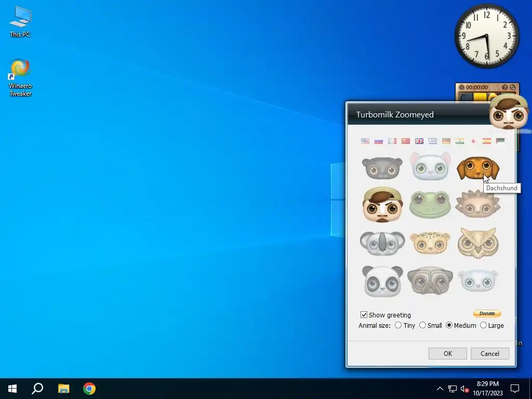Viewport: 532px width, 399px height.
Task: Choose the Spanish flag language
Action: [x=487, y=141]
